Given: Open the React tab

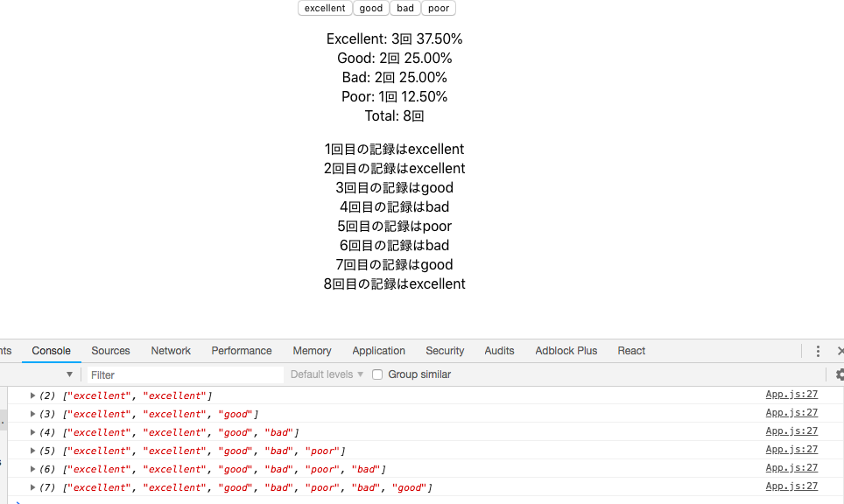Looking at the screenshot, I should pos(631,351).
